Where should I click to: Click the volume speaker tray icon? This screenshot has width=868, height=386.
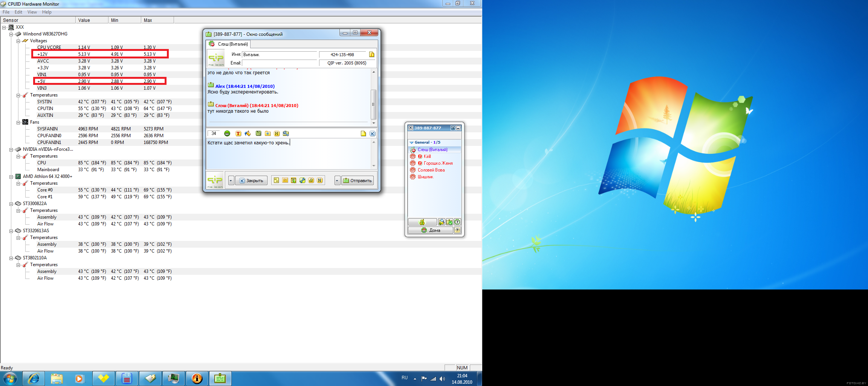click(442, 379)
